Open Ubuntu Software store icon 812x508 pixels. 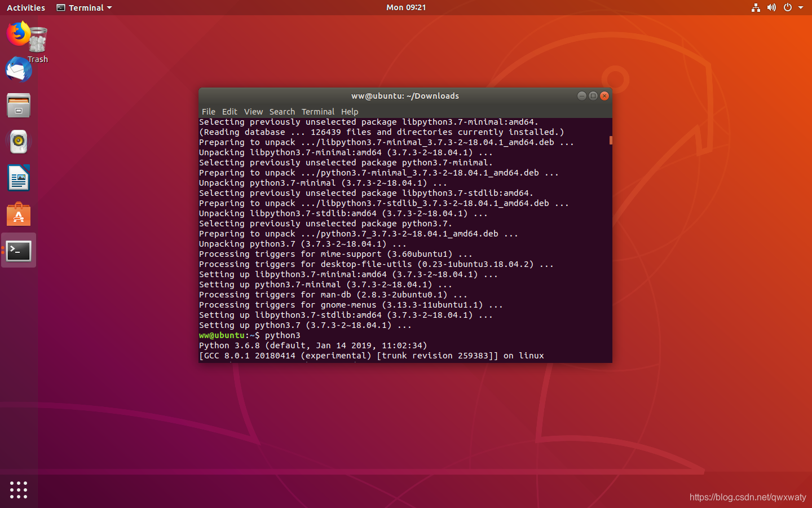coord(19,214)
